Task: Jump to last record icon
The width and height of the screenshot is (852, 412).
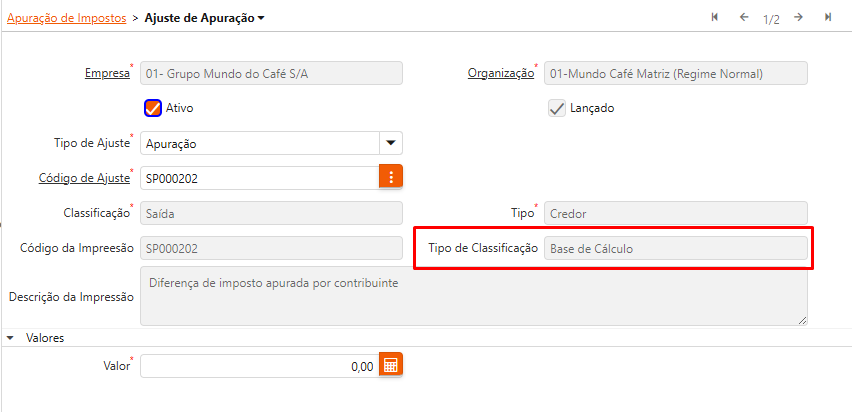Action: coord(828,18)
